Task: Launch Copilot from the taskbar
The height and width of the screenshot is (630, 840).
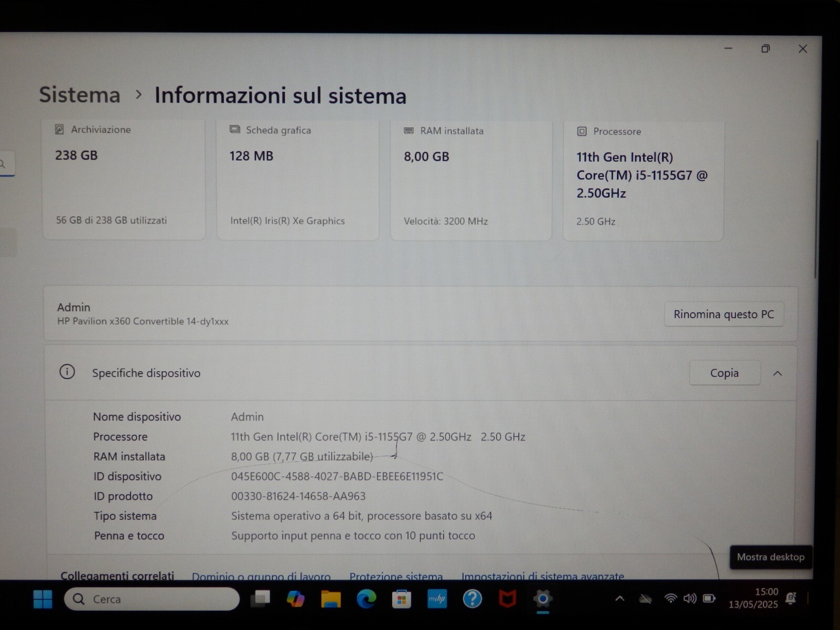Action: tap(296, 599)
